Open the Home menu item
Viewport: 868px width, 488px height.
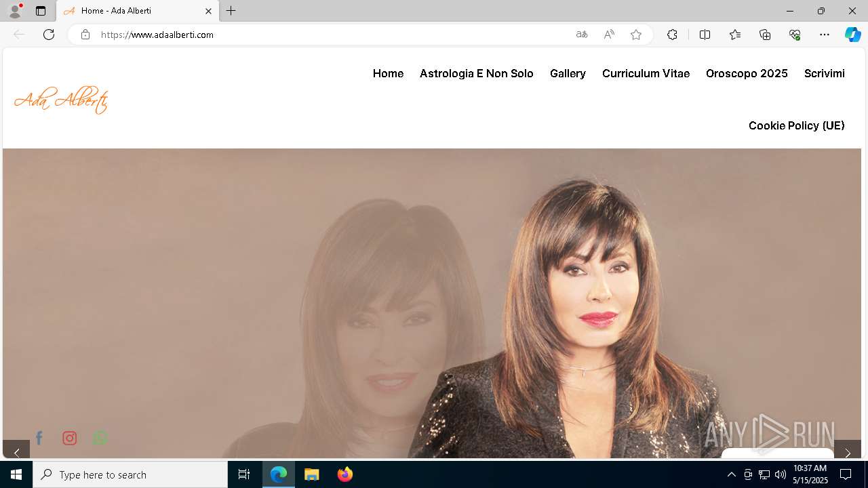click(x=388, y=73)
